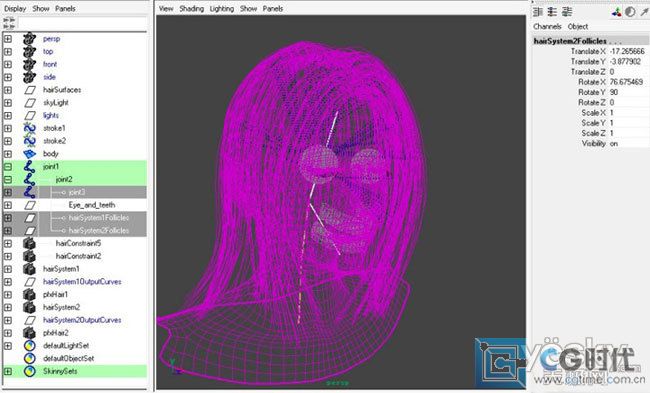This screenshot has height=393, width=650.
Task: Click the lights group icon
Action: (x=29, y=116)
